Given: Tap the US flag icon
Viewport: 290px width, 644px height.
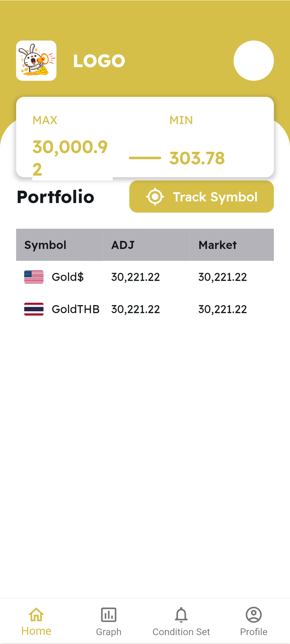Looking at the screenshot, I should (x=34, y=277).
